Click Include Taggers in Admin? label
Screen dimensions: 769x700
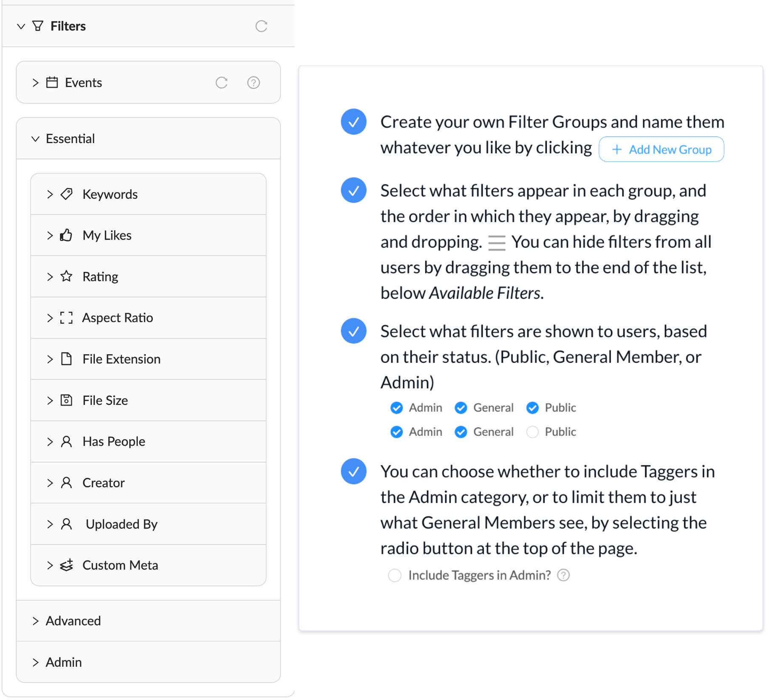(479, 575)
